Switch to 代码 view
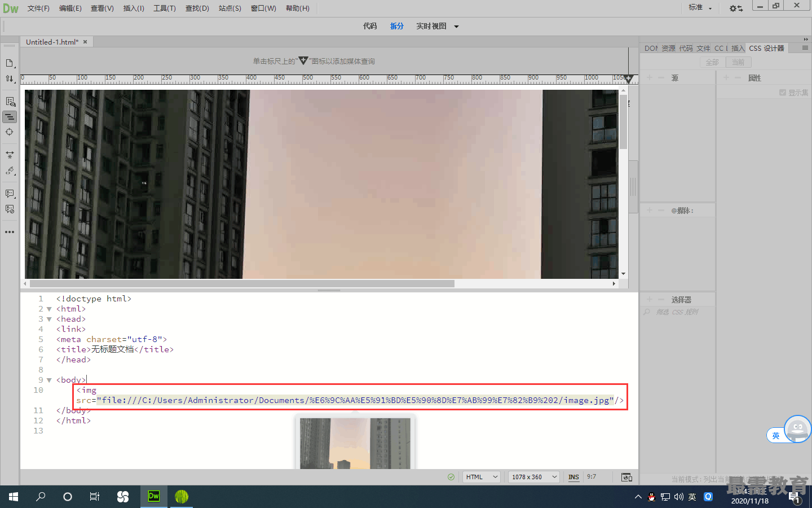Viewport: 812px width, 508px height. click(x=370, y=26)
